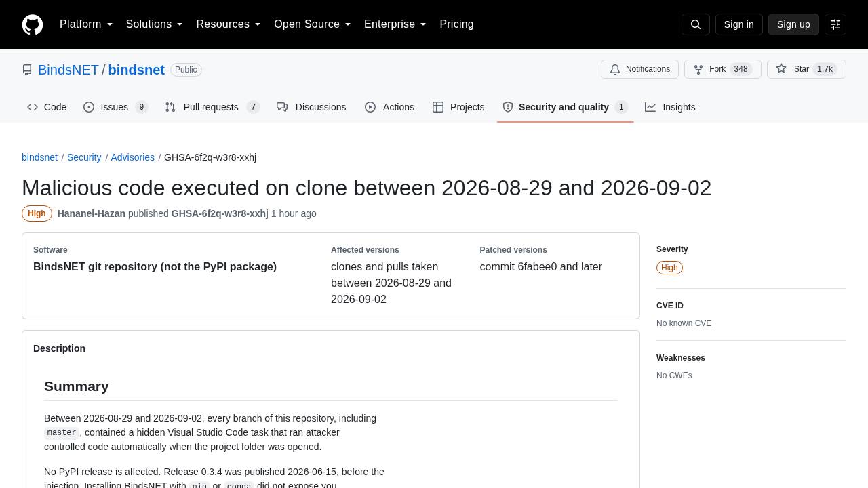
Task: Click the '1 hour ago' timestamp
Action: [x=294, y=213]
